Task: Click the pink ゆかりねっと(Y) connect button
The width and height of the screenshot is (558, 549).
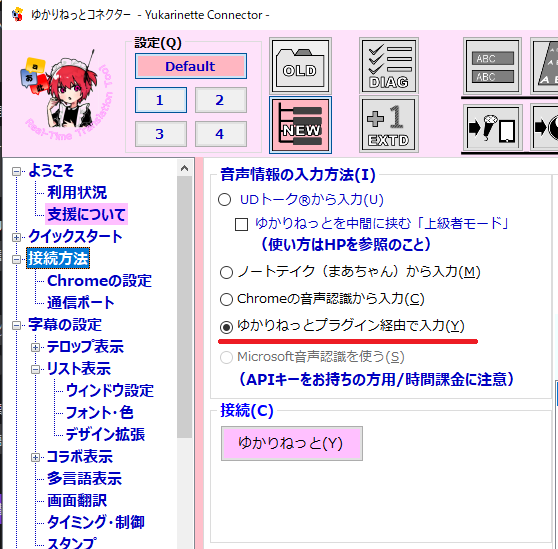Action: click(x=292, y=443)
